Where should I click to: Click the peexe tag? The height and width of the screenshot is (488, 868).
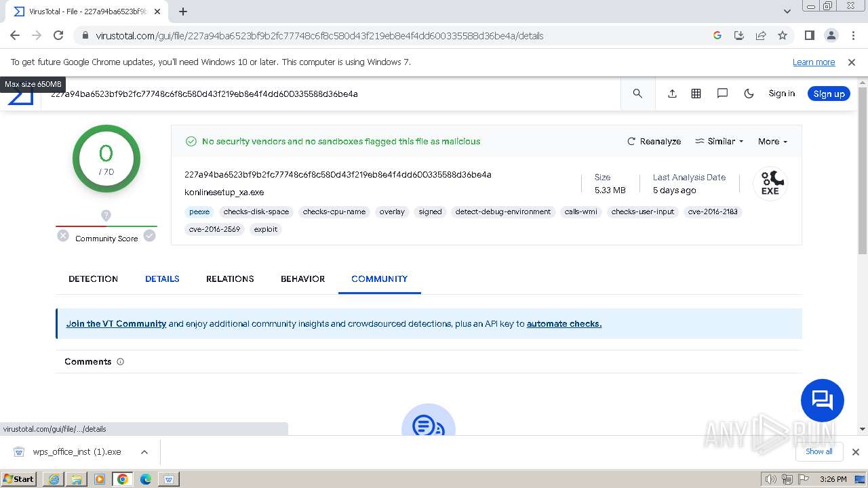(x=199, y=211)
